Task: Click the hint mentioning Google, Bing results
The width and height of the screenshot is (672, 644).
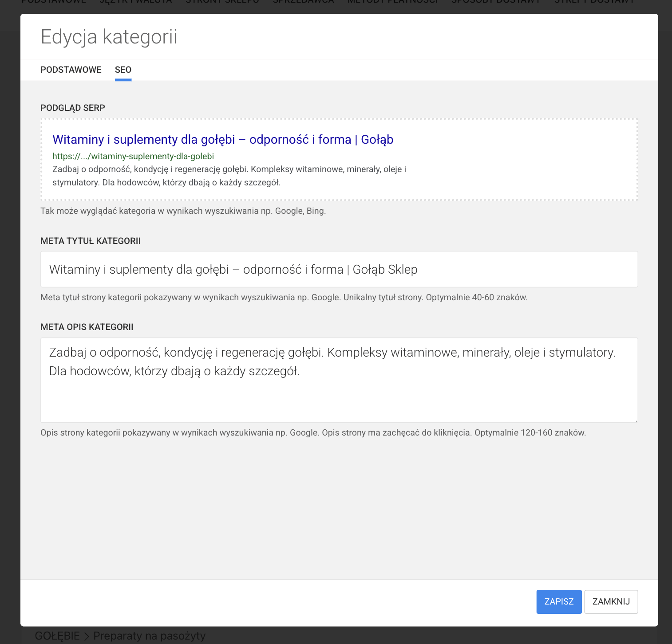Action: pos(183,211)
